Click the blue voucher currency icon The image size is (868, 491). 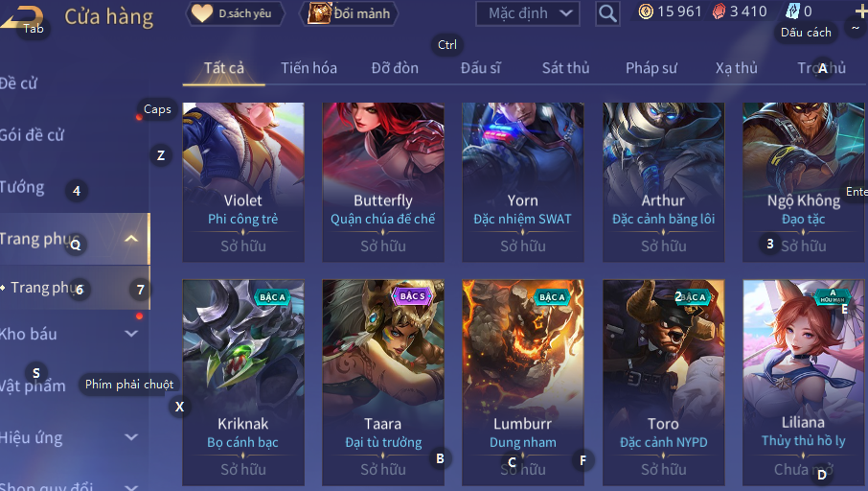click(x=792, y=12)
